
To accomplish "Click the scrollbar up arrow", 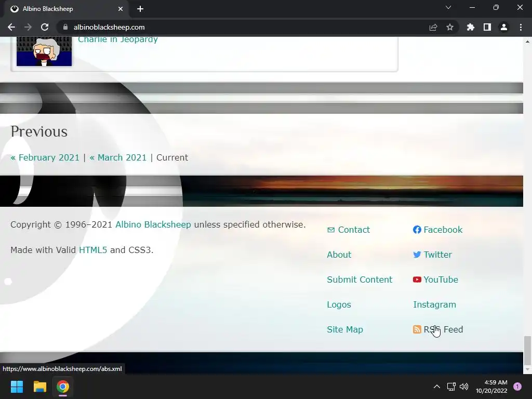I will (527, 42).
